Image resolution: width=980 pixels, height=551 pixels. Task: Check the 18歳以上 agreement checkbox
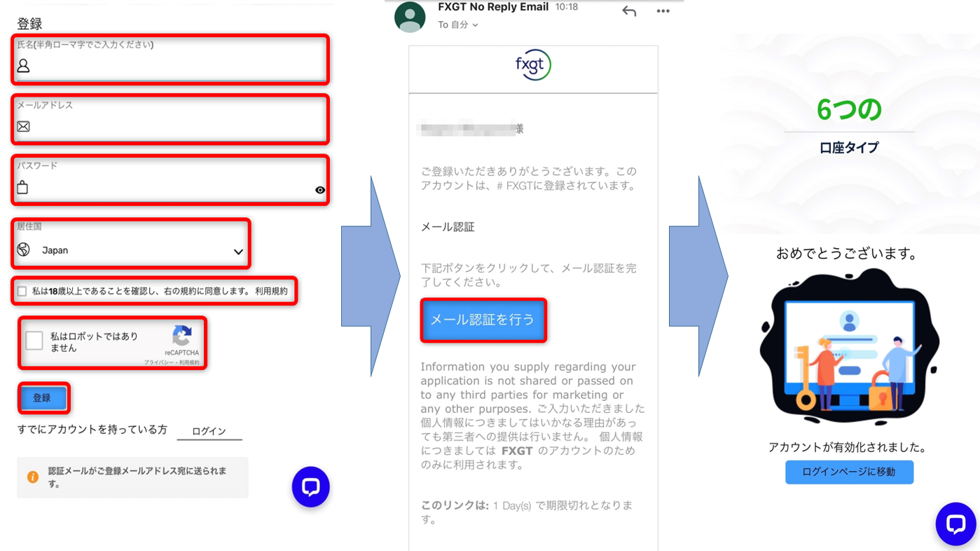tap(22, 291)
